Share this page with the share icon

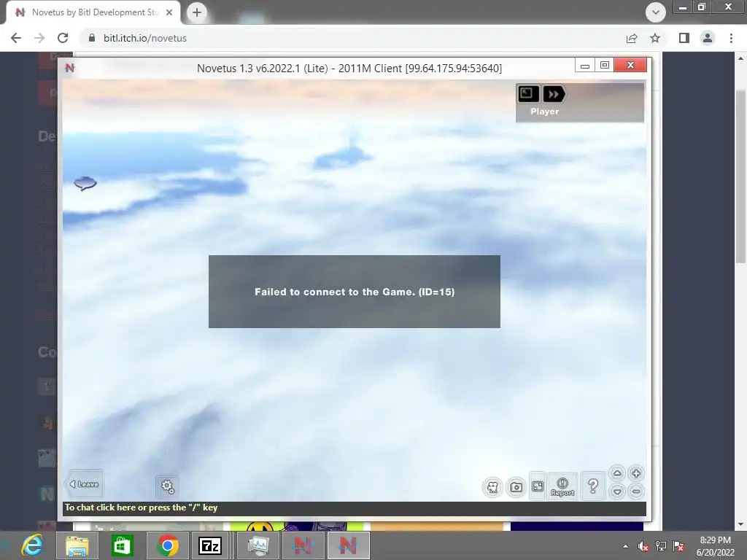pos(632,38)
